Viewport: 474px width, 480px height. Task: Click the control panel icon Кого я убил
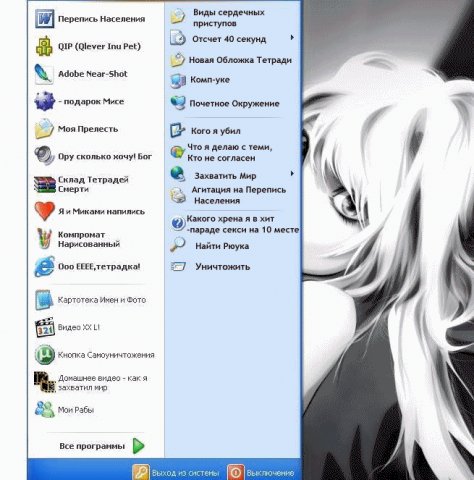coord(177,130)
